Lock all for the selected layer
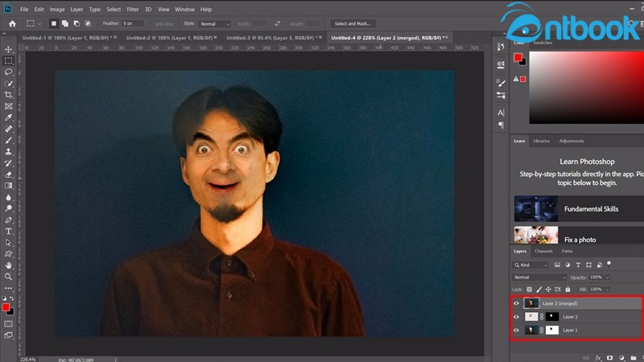The width and height of the screenshot is (644, 362). click(568, 290)
